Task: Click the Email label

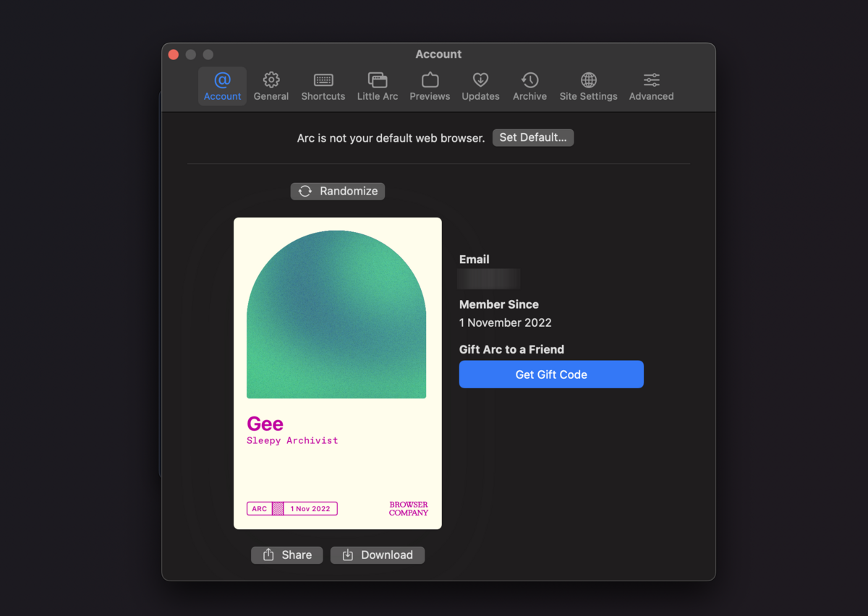Action: (x=475, y=260)
